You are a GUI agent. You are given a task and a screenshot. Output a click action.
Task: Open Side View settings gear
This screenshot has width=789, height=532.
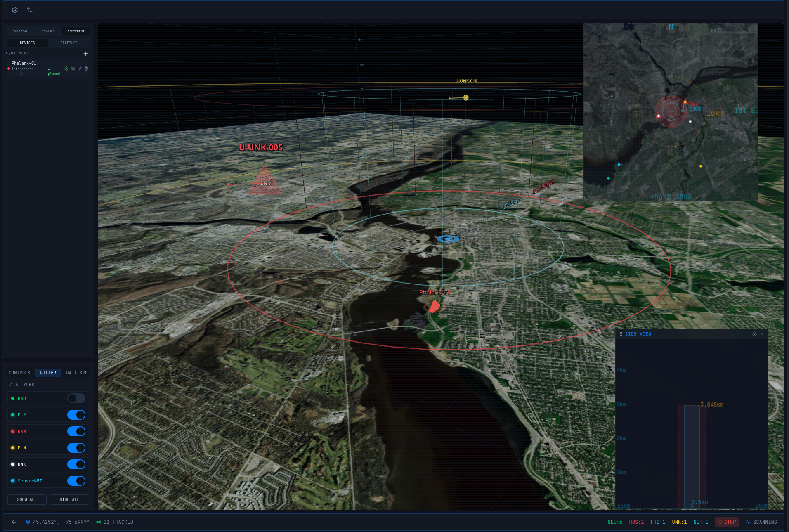[754, 334]
